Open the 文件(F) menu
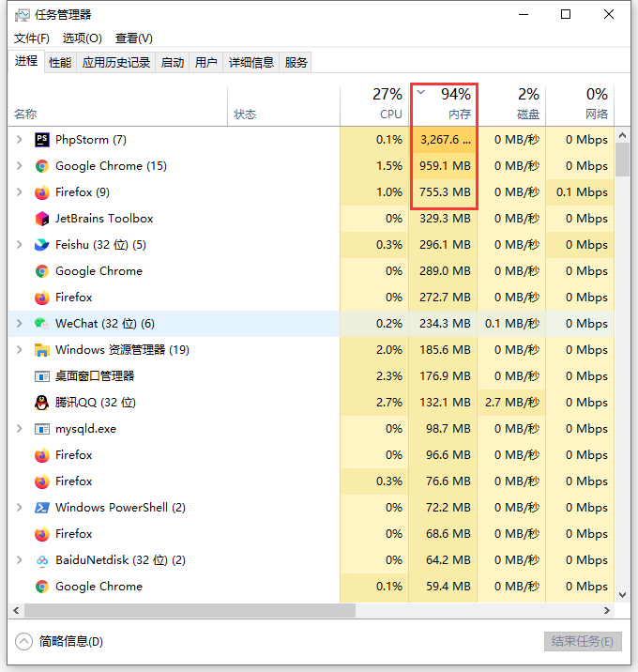Image resolution: width=638 pixels, height=672 pixels. coord(32,38)
